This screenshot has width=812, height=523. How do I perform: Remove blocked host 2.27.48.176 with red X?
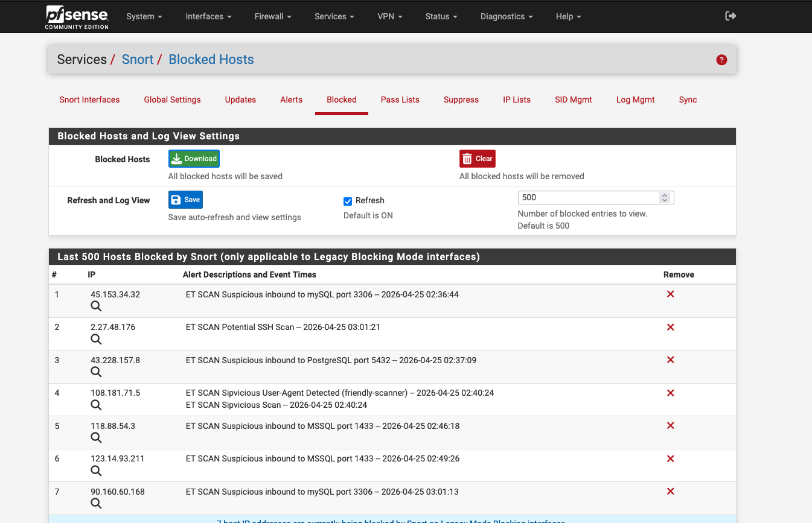click(x=670, y=327)
